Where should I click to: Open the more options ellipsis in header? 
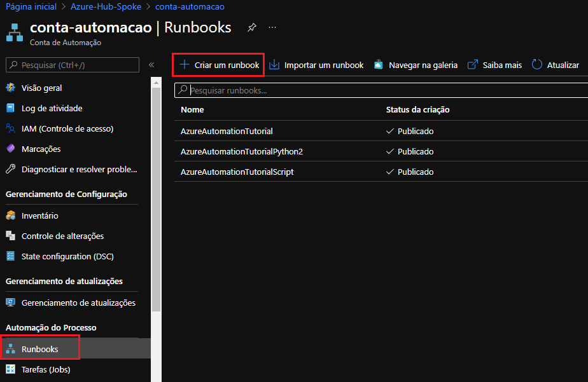click(x=272, y=28)
